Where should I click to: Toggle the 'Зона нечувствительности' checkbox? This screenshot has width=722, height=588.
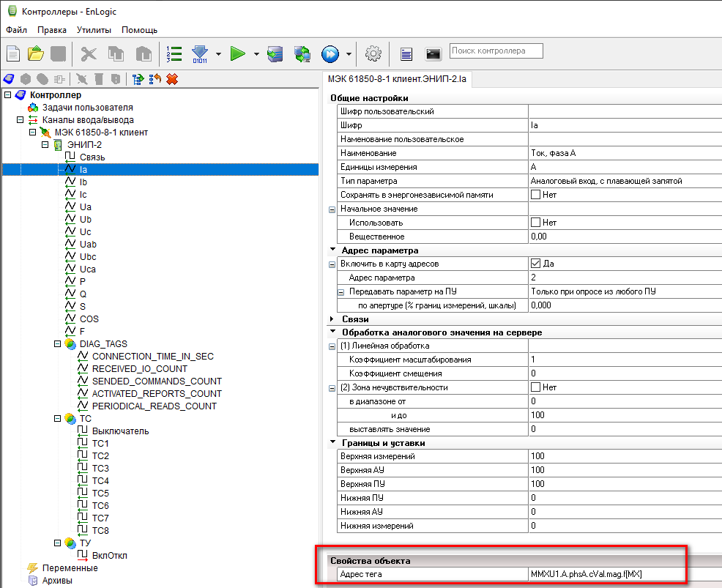point(536,387)
